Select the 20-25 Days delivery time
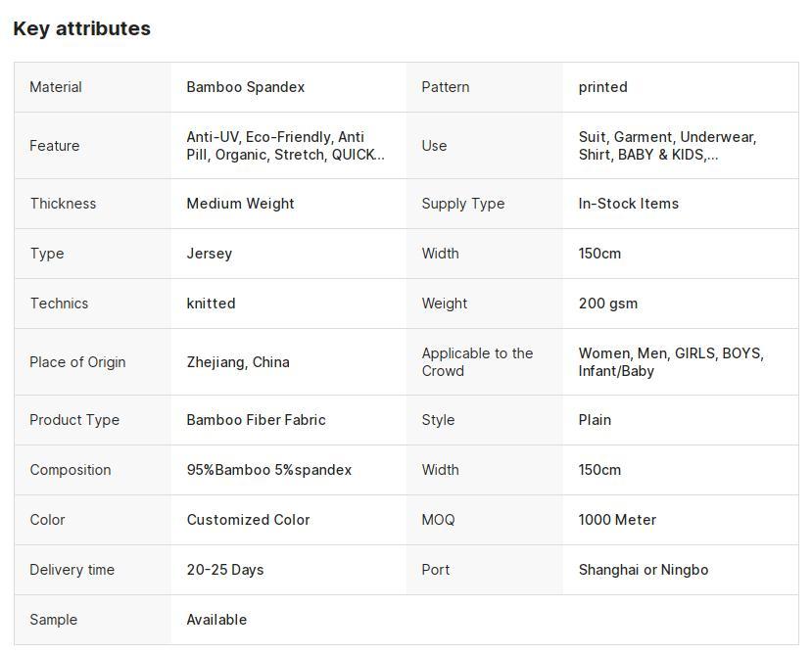 tap(224, 570)
